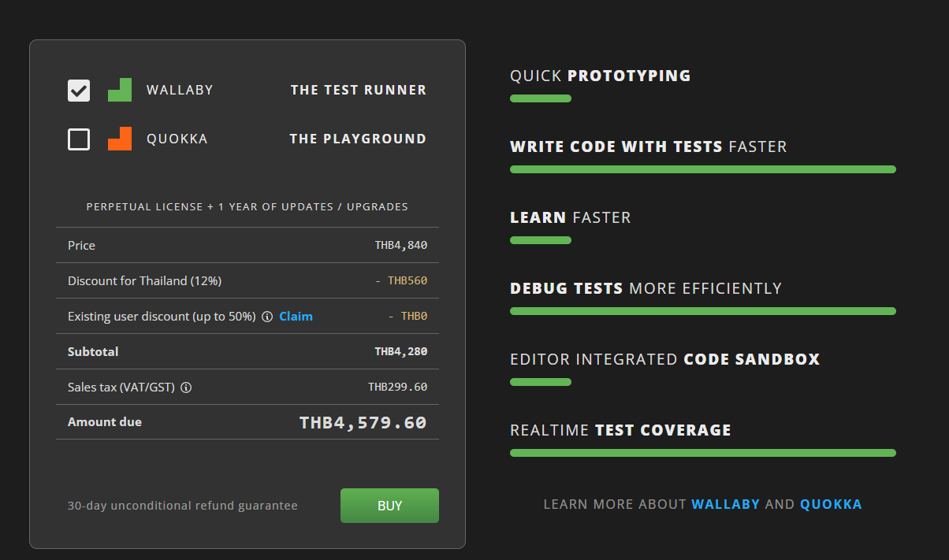
Task: Select the 'THE TEST RUNNER' label
Action: (359, 90)
